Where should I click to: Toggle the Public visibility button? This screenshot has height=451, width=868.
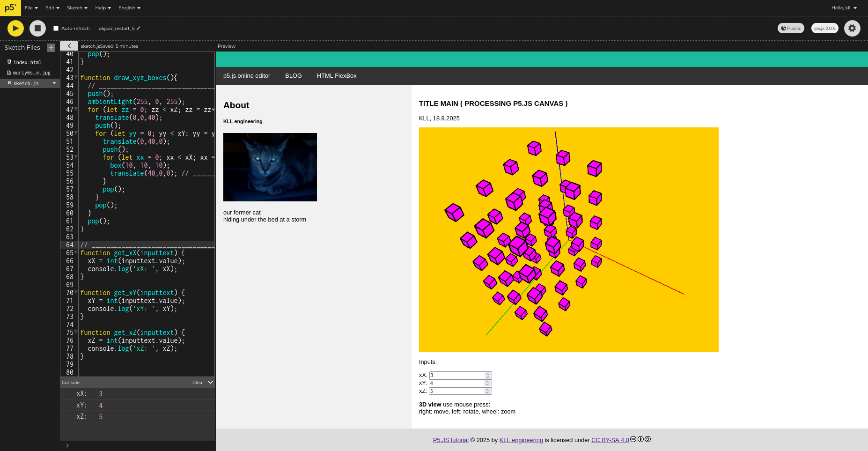(x=790, y=28)
